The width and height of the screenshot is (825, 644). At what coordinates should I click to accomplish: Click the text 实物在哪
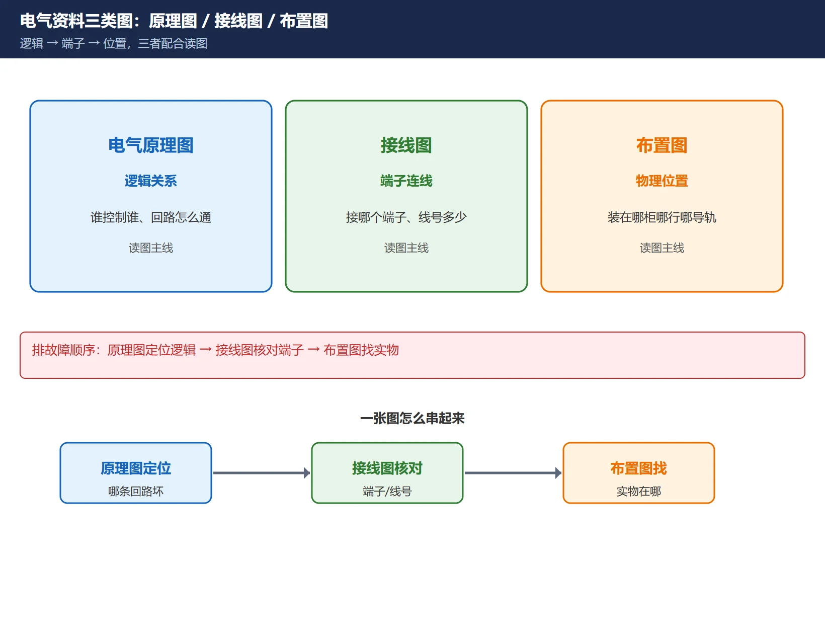pyautogui.click(x=639, y=492)
